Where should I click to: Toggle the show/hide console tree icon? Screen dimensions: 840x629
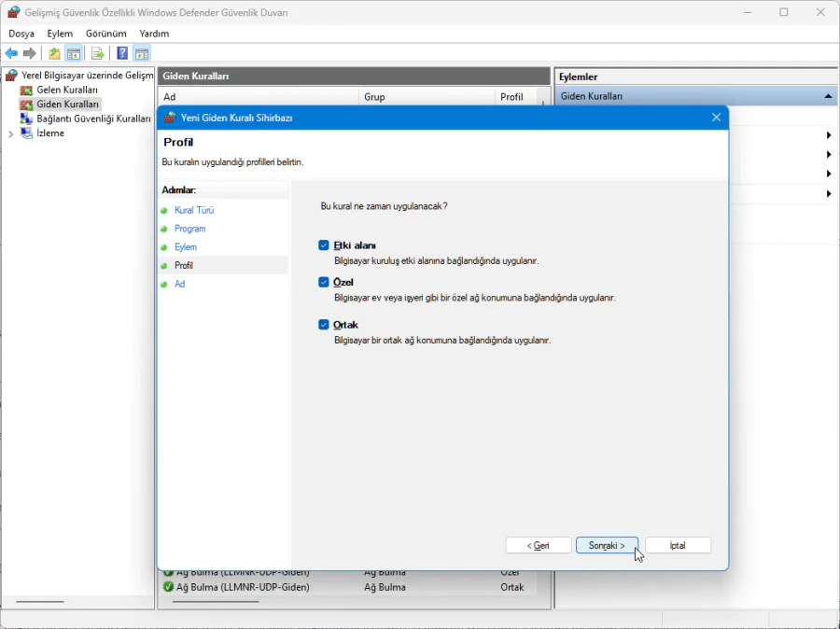[x=73, y=53]
